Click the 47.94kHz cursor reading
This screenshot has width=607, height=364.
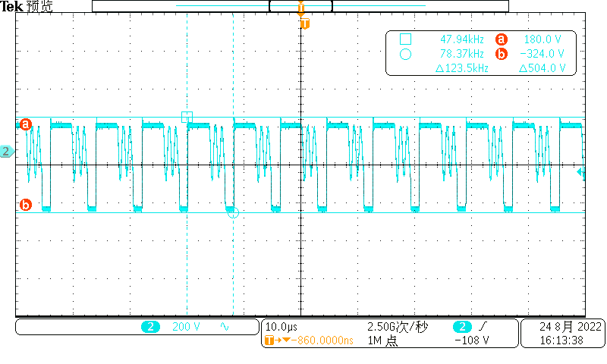coord(462,39)
